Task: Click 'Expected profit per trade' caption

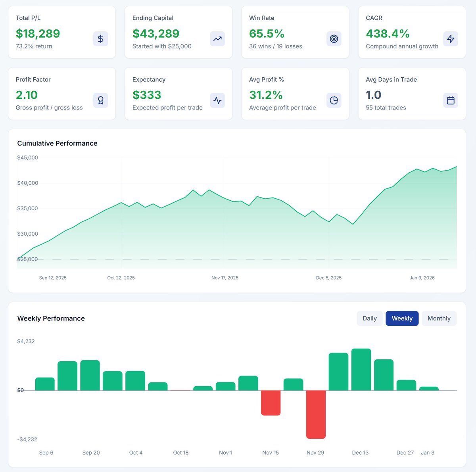Action: click(x=167, y=108)
